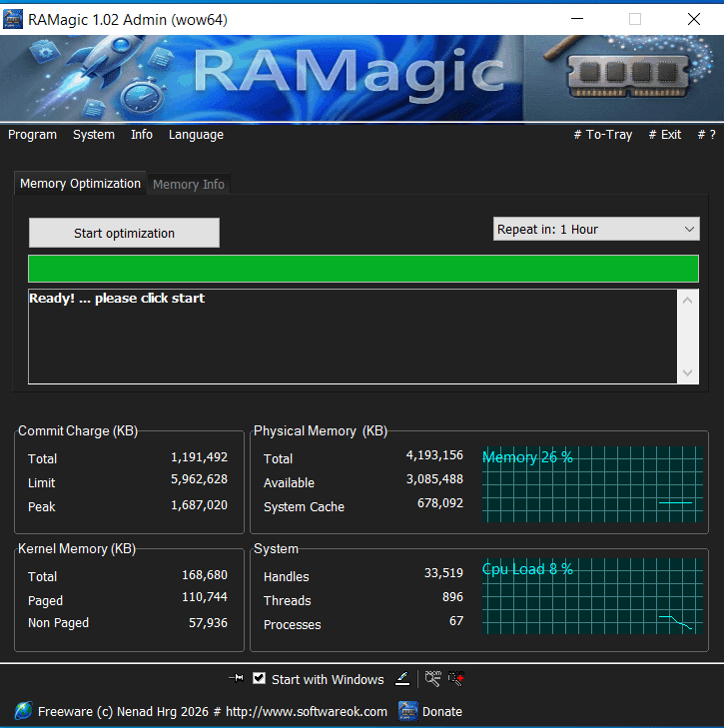
Task: Click the Processes label
Action: click(293, 625)
